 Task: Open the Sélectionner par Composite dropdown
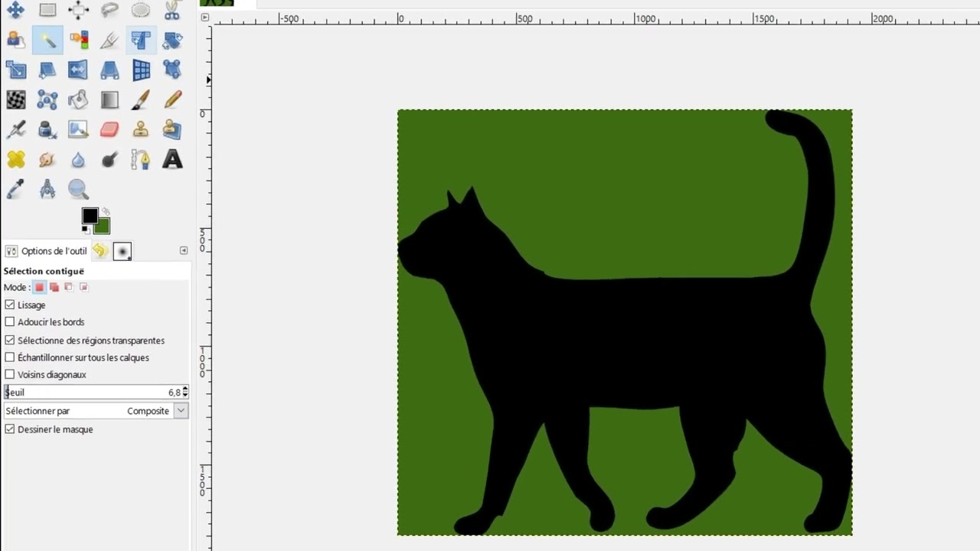tap(96, 411)
